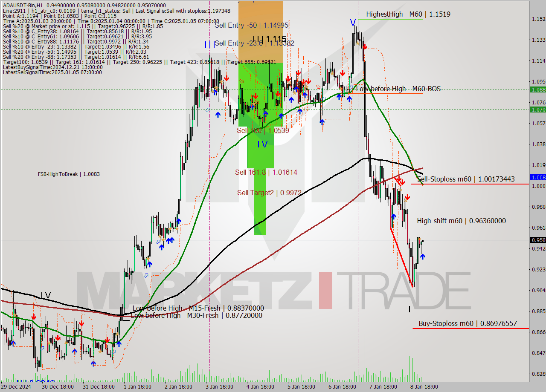Click the '8 Jan 18:00' time axis label

[x=424, y=387]
